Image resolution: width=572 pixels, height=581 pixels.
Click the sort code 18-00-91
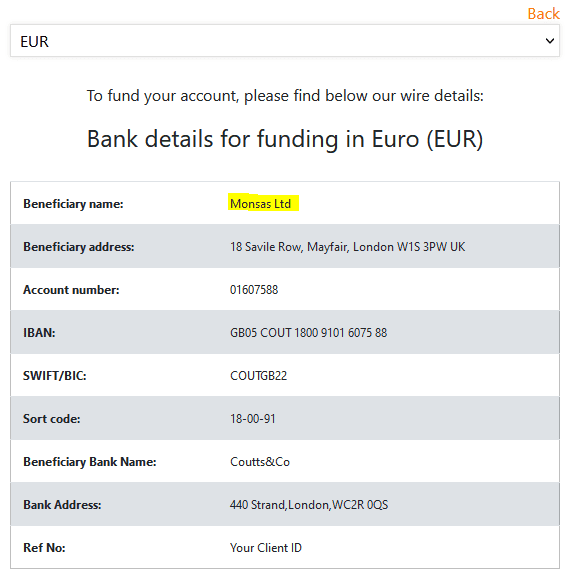253,419
